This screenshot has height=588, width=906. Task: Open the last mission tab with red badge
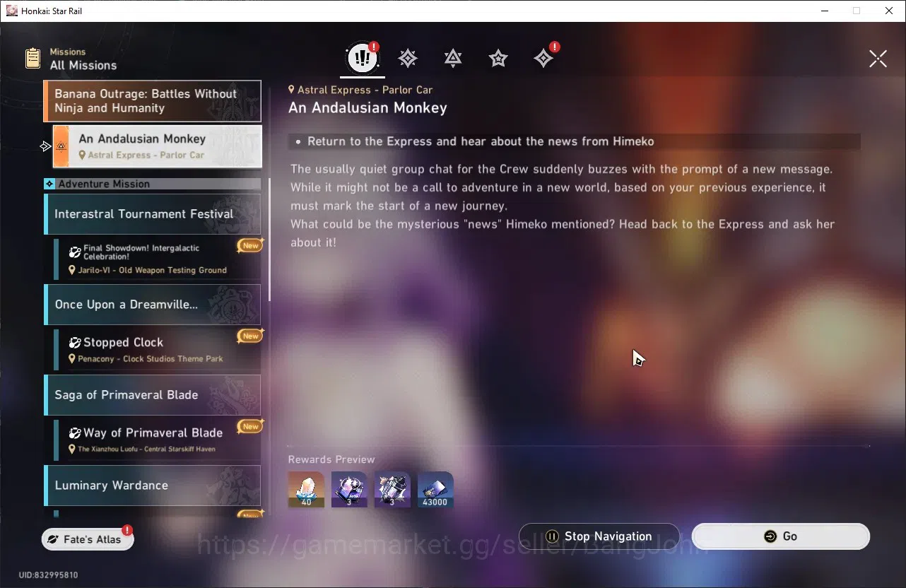[x=543, y=59]
